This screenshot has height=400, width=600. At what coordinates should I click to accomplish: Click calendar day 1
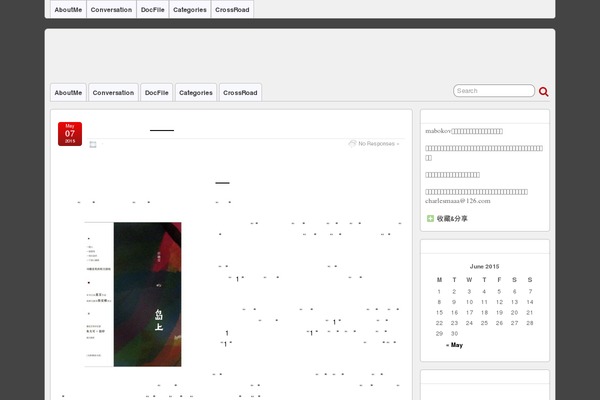[x=439, y=291]
